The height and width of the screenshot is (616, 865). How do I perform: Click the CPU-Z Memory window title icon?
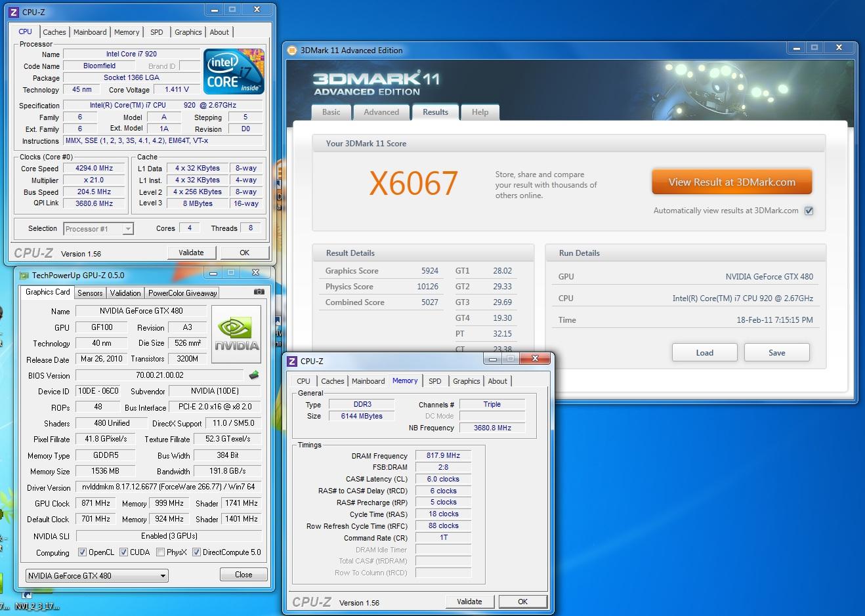[x=292, y=361]
